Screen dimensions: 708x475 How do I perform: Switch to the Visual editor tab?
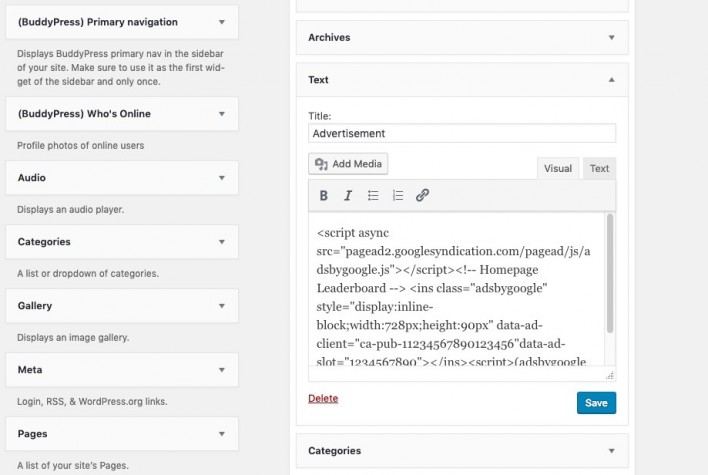point(558,168)
